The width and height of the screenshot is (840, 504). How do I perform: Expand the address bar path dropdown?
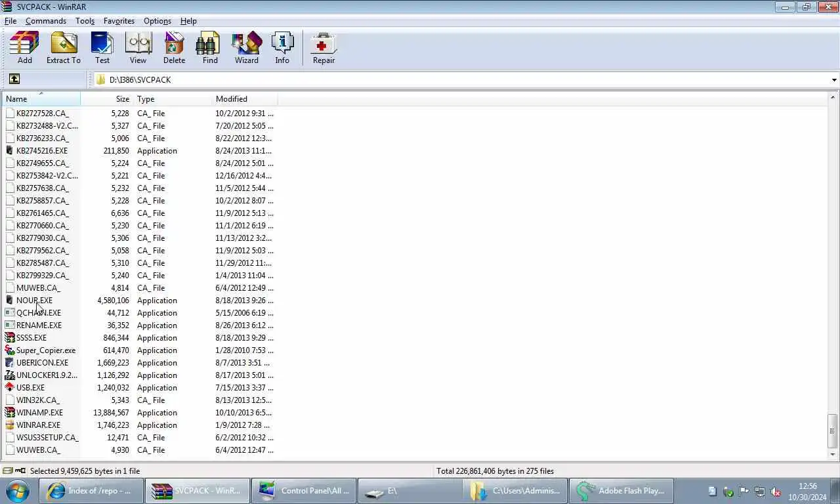pos(834,80)
